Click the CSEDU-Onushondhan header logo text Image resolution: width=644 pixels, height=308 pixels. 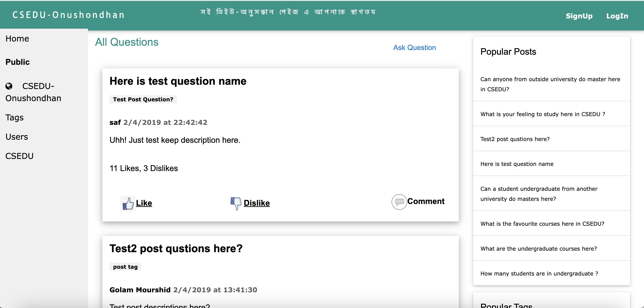68,15
